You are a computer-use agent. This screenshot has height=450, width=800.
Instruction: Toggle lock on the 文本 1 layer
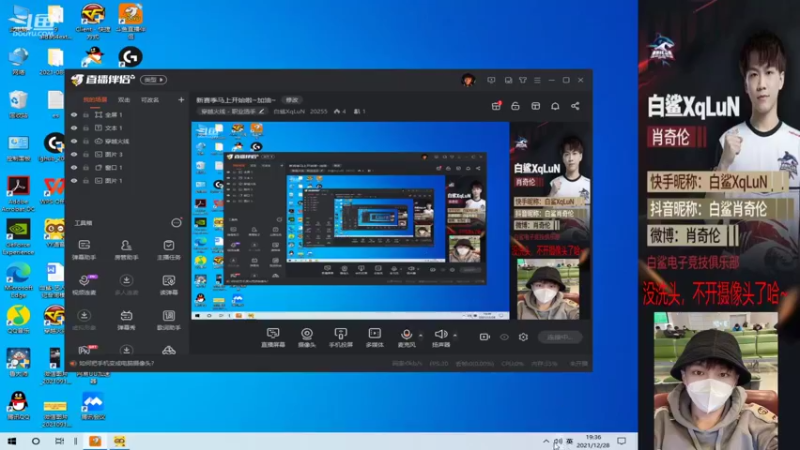pos(86,128)
